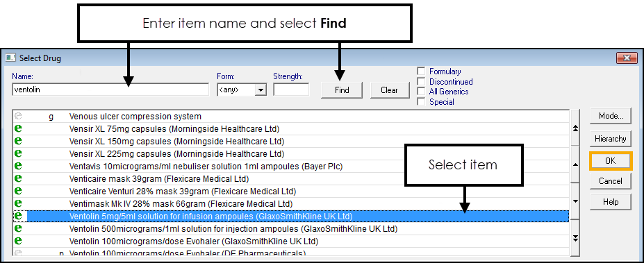Enable the Formulary checkbox
Image resolution: width=644 pixels, height=263 pixels.
coord(421,71)
